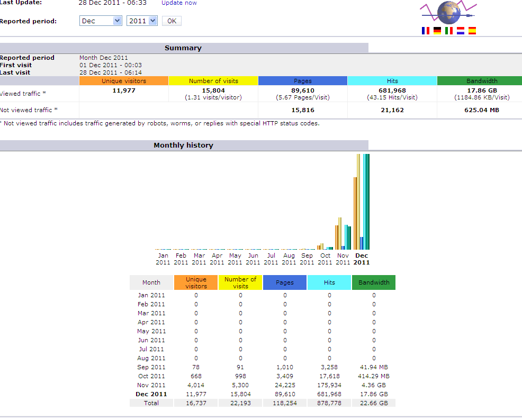Click the Oct 2011 row label
Image resolution: width=522 pixels, height=420 pixels.
[x=151, y=376]
